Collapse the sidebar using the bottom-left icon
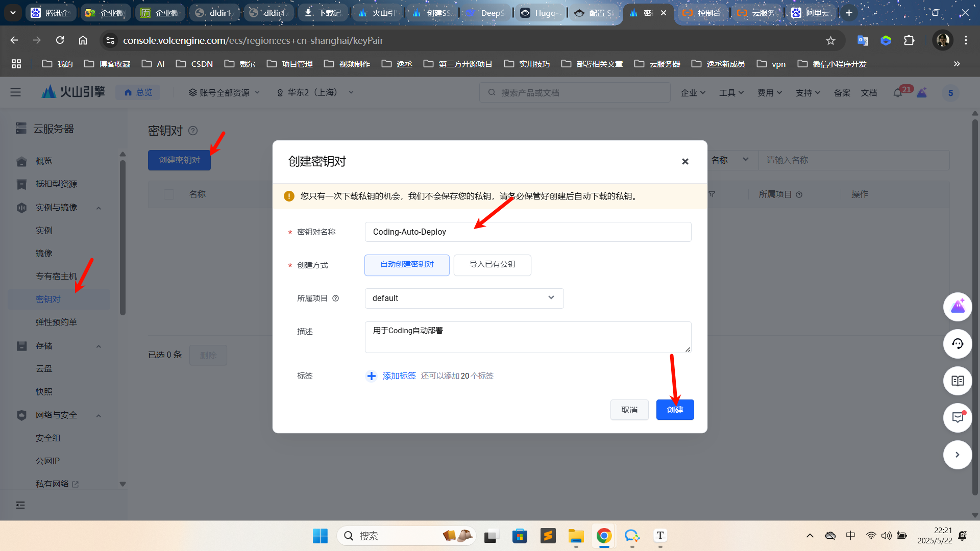Image resolution: width=980 pixels, height=551 pixels. click(20, 505)
